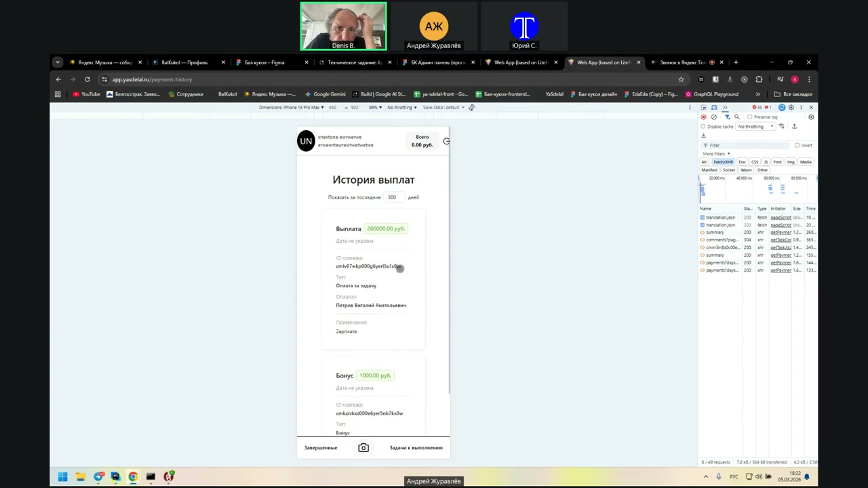This screenshot has height=488, width=868.
Task: Click the camera icon in bottom navigation
Action: click(x=363, y=448)
